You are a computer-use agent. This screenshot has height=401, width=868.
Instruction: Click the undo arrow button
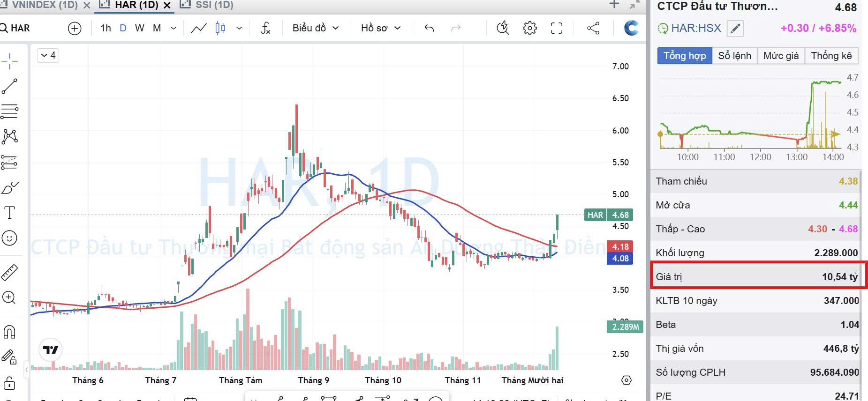pos(429,28)
